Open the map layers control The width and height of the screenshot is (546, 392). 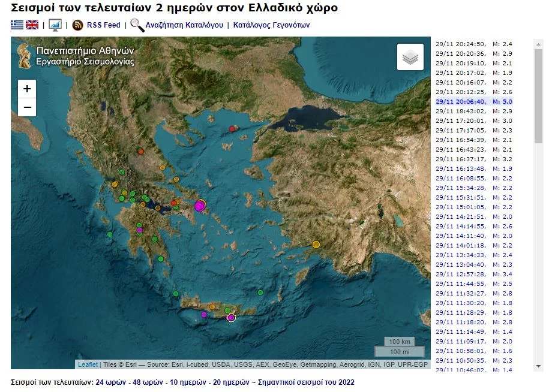[x=410, y=58]
